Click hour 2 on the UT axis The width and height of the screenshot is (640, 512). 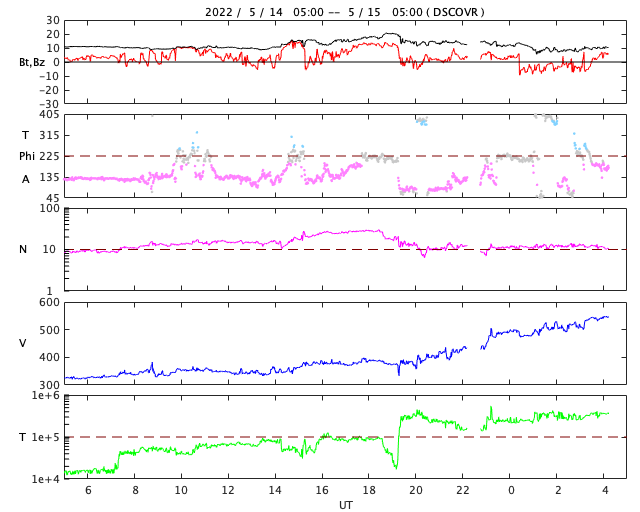pyautogui.click(x=558, y=490)
